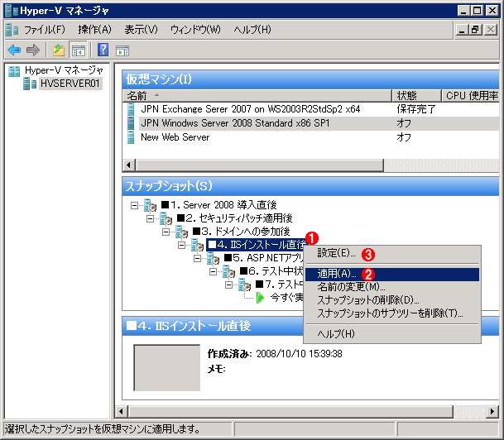Image resolution: width=504 pixels, height=440 pixels.
Task: Collapse the 5. ASP.NETアプリ snapshot node
Action: pos(197,258)
